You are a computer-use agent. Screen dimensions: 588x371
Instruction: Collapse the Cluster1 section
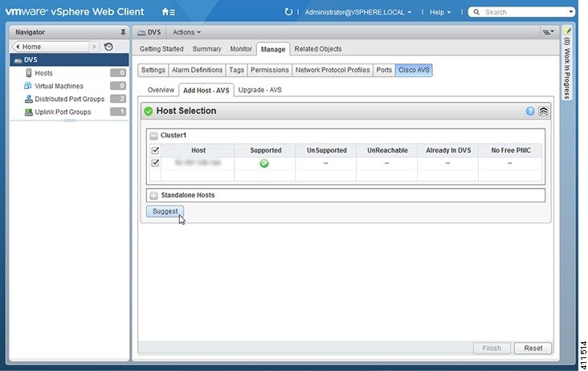point(153,136)
